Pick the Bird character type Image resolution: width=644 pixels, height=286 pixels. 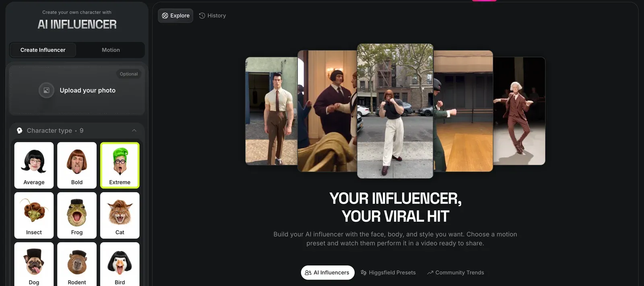(x=120, y=264)
